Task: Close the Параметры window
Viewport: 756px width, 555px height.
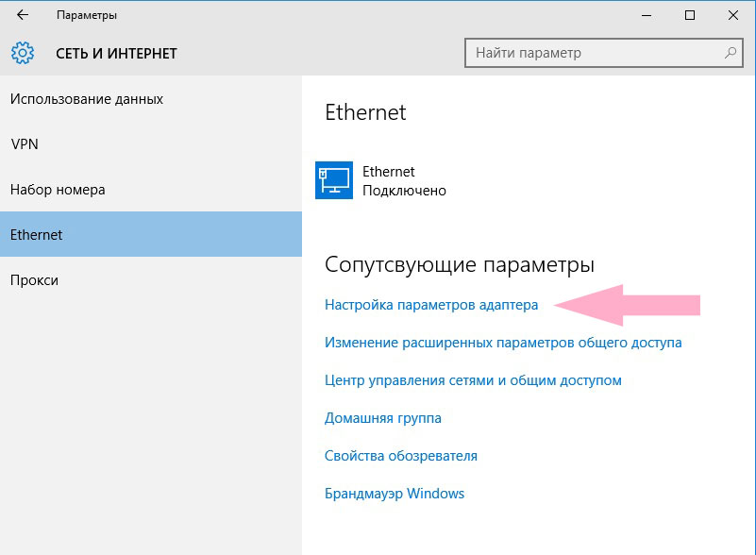Action: pyautogui.click(x=732, y=15)
